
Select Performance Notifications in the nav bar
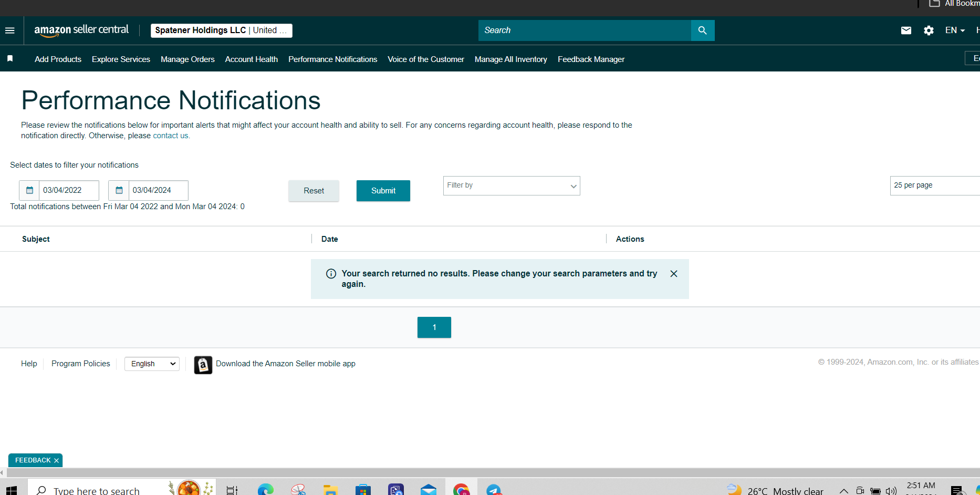click(x=332, y=59)
